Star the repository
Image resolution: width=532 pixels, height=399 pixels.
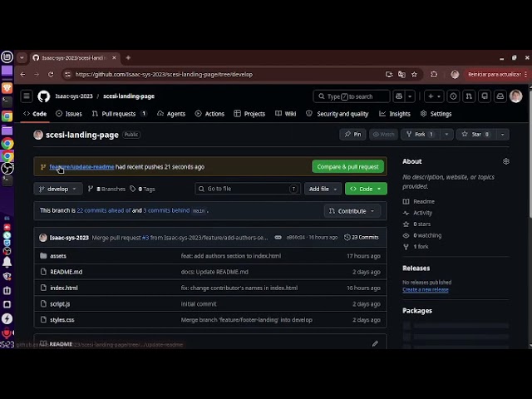475,135
